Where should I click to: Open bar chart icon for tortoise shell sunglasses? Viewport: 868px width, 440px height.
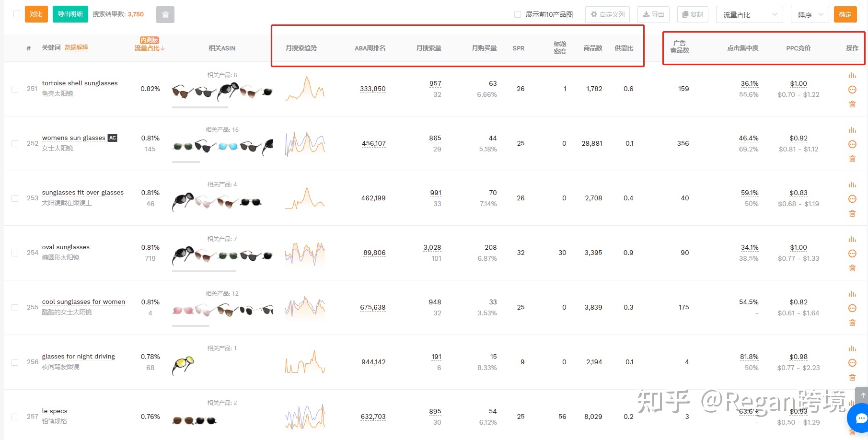(852, 76)
